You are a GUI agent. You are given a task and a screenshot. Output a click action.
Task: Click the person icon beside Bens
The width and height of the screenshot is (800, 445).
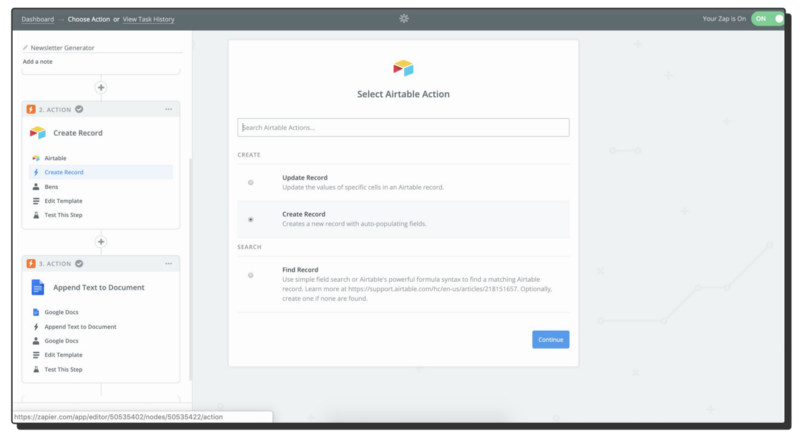click(x=36, y=187)
